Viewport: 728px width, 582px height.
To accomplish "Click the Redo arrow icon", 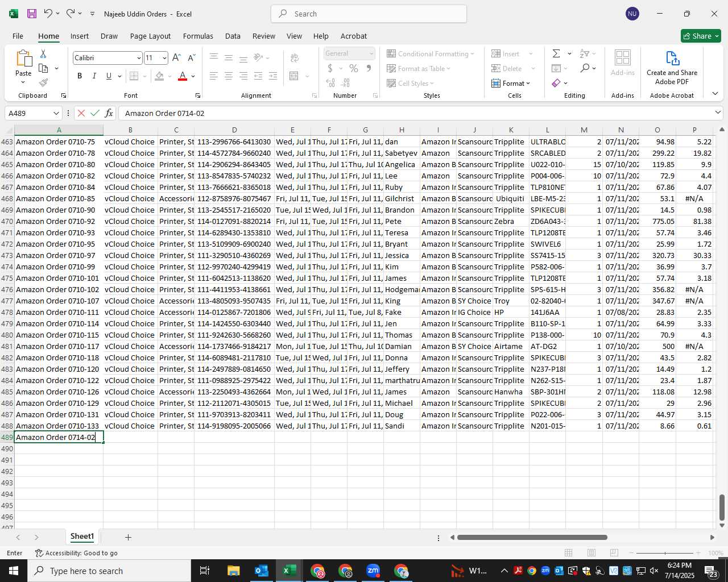I will 71,14.
